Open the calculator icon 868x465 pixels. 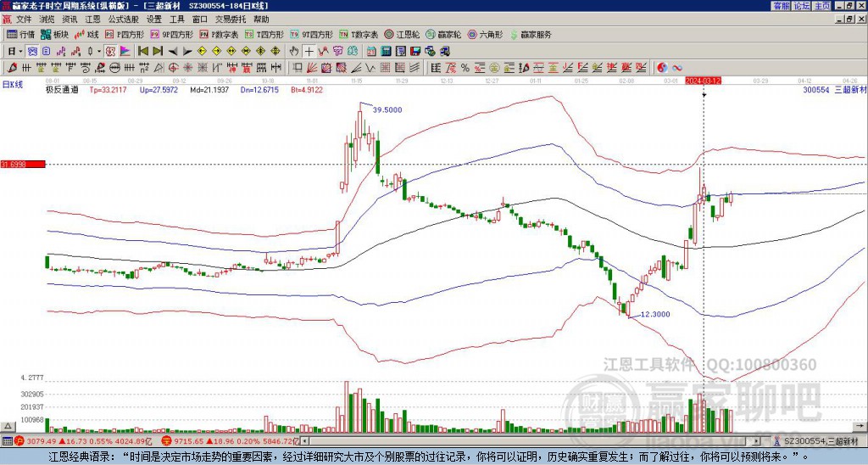coord(387,52)
